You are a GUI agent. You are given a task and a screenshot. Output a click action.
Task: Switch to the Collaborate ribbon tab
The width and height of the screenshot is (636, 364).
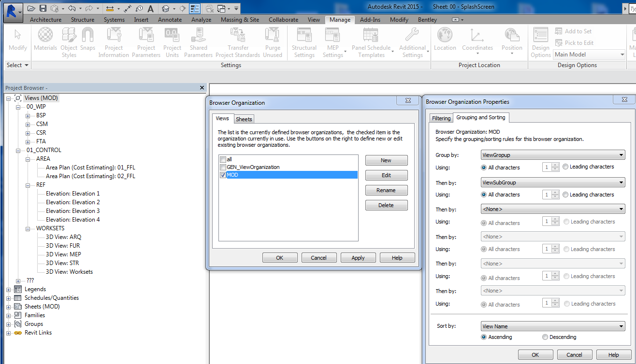[284, 20]
